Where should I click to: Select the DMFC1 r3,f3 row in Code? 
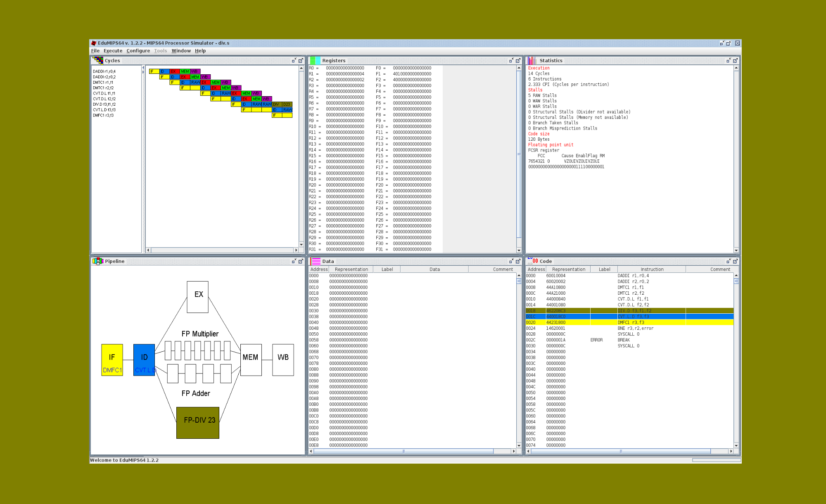tap(629, 322)
